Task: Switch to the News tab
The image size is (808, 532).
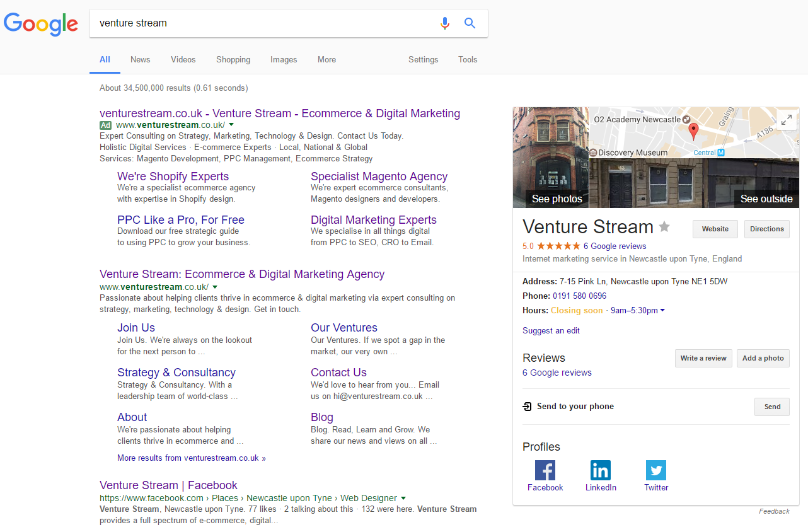Action: [140, 59]
